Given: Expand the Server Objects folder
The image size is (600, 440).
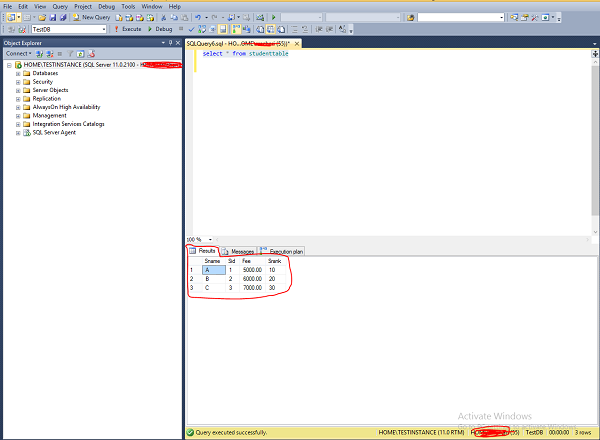Looking at the screenshot, I should 18,91.
